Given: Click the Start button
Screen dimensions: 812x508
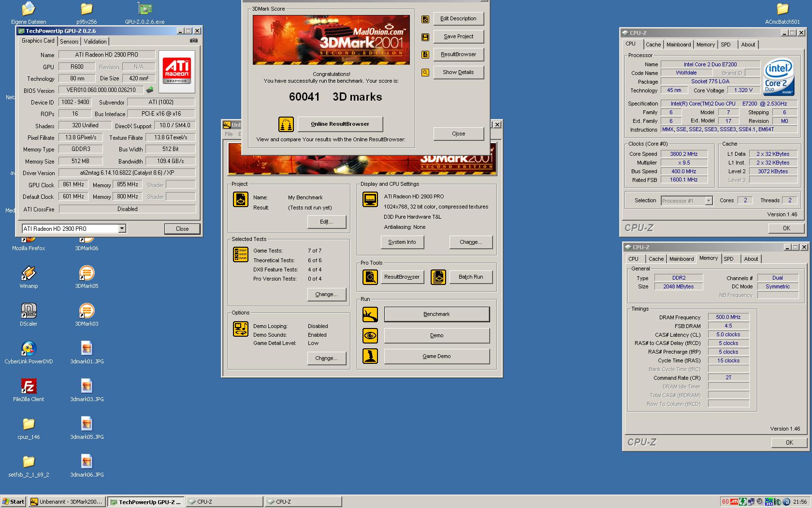Looking at the screenshot, I should pyautogui.click(x=14, y=502).
